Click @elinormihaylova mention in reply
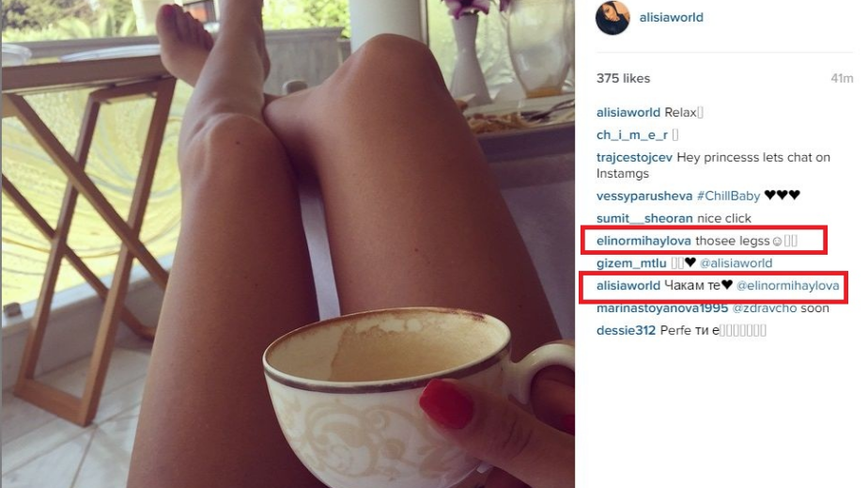Viewport: 868px width, 488px height. click(787, 286)
